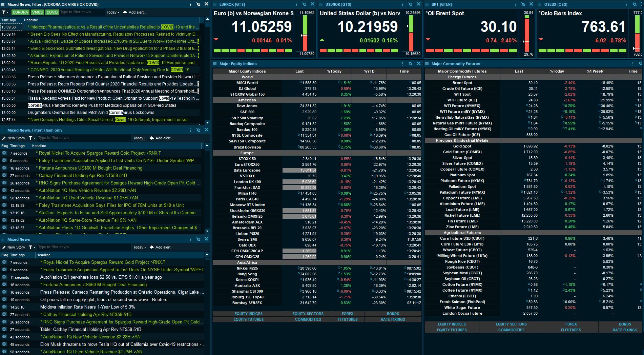This screenshot has height=355, width=644.
Task: Toggle window link on corona news panel
Action: [199, 4]
